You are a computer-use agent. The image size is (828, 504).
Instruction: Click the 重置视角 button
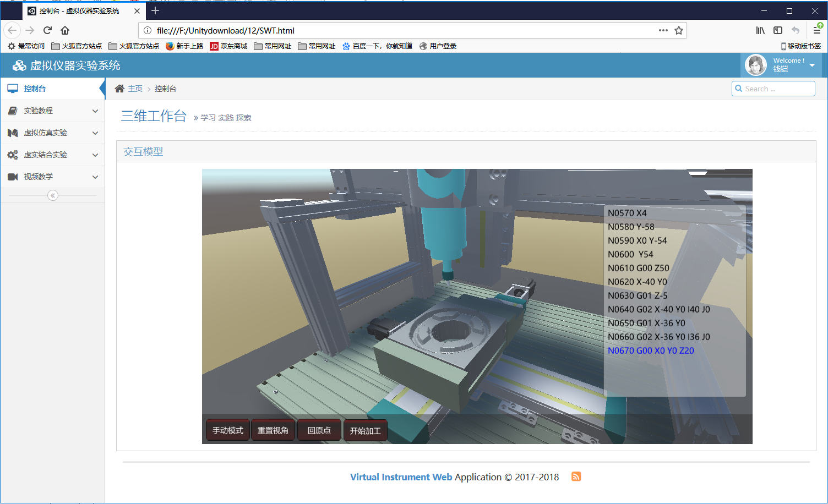(x=273, y=430)
